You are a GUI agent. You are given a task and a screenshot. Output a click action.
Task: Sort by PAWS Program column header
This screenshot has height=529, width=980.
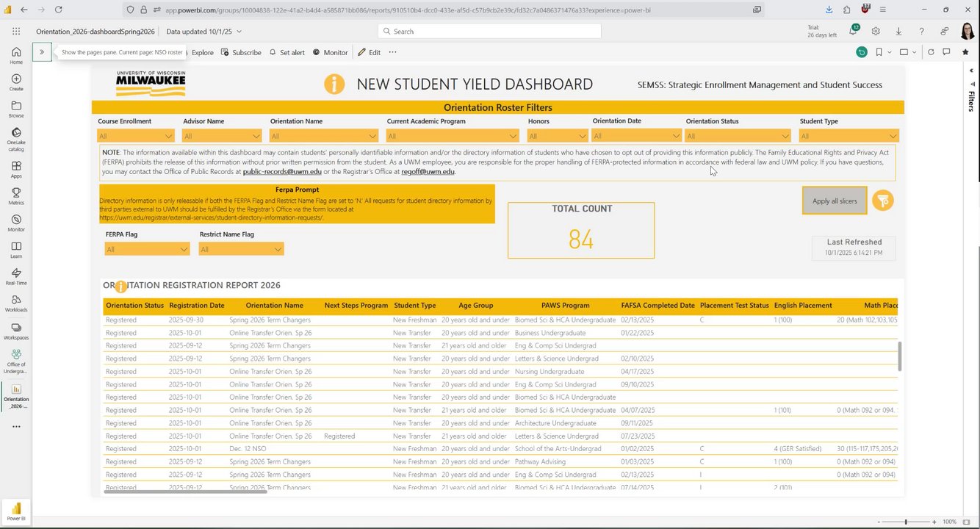[x=566, y=305]
